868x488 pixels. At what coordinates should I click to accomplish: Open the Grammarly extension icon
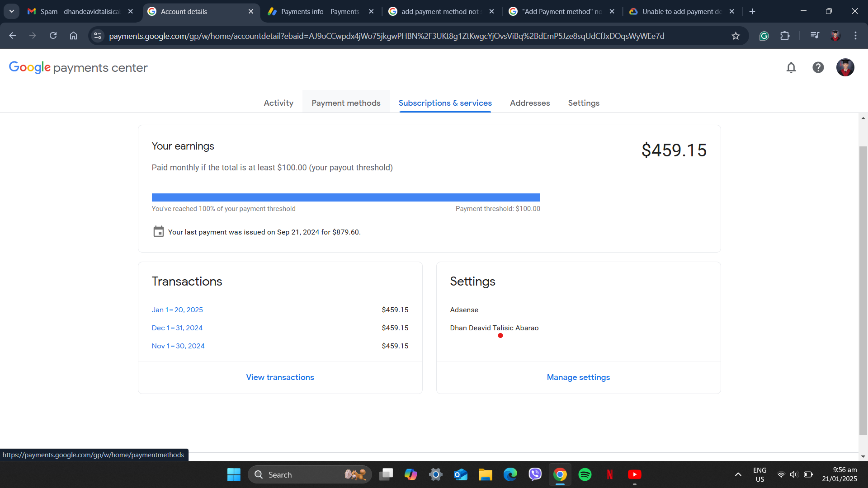click(x=764, y=36)
